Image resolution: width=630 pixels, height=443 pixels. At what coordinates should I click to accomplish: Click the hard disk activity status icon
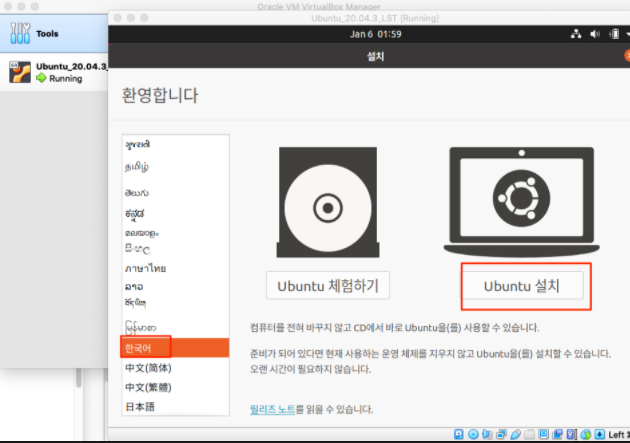tap(458, 434)
